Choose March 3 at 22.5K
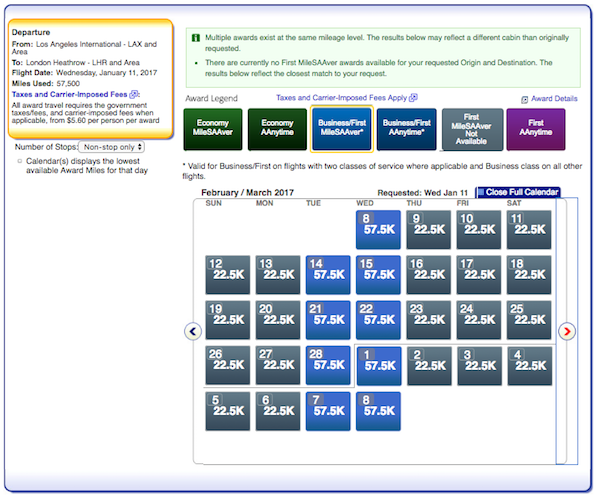Screen dimensions: 600x501 click(x=479, y=366)
